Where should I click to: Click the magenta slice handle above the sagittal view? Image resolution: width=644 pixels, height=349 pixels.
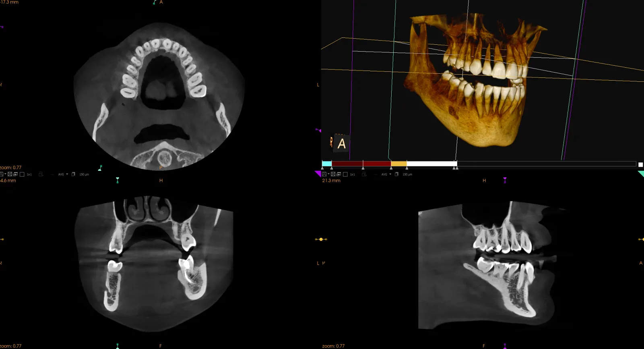(505, 180)
